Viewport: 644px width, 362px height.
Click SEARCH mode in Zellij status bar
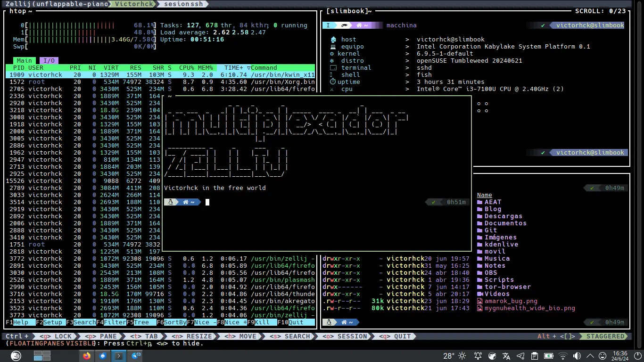pyautogui.click(x=290, y=336)
